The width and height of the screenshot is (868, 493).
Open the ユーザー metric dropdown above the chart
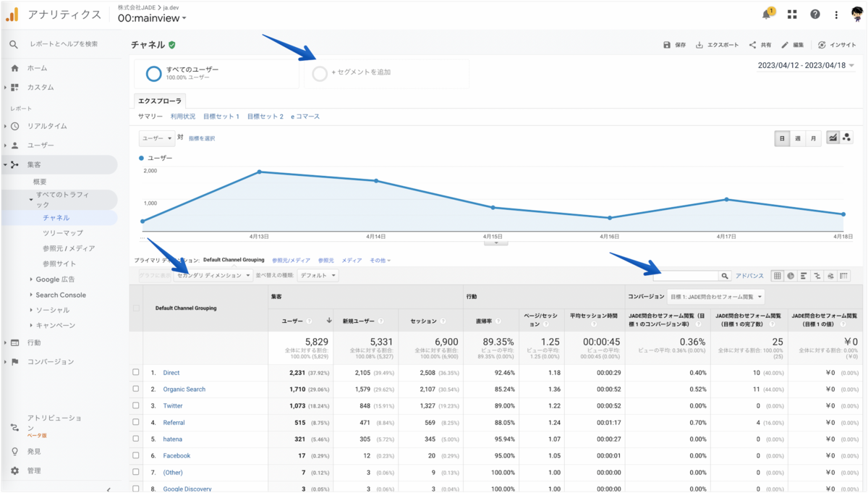pyautogui.click(x=156, y=138)
